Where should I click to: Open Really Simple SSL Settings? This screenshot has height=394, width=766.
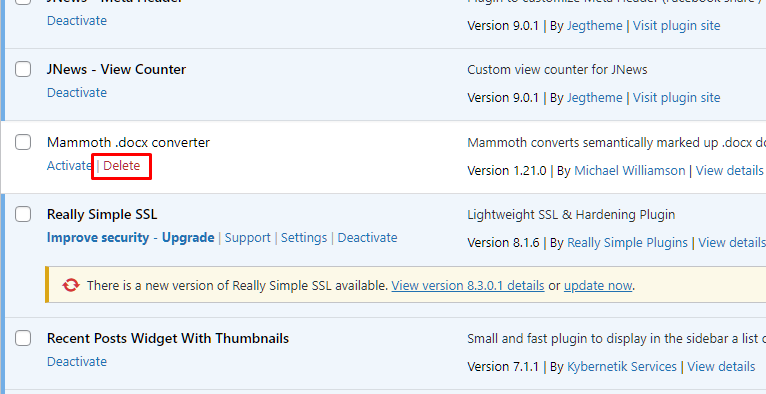click(x=304, y=238)
